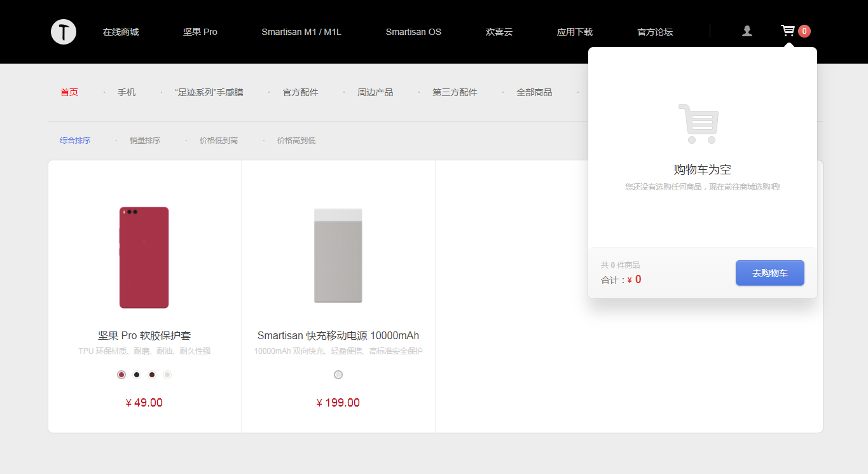
Task: Open the “足迹系列”手感膜 category
Action: [209, 92]
